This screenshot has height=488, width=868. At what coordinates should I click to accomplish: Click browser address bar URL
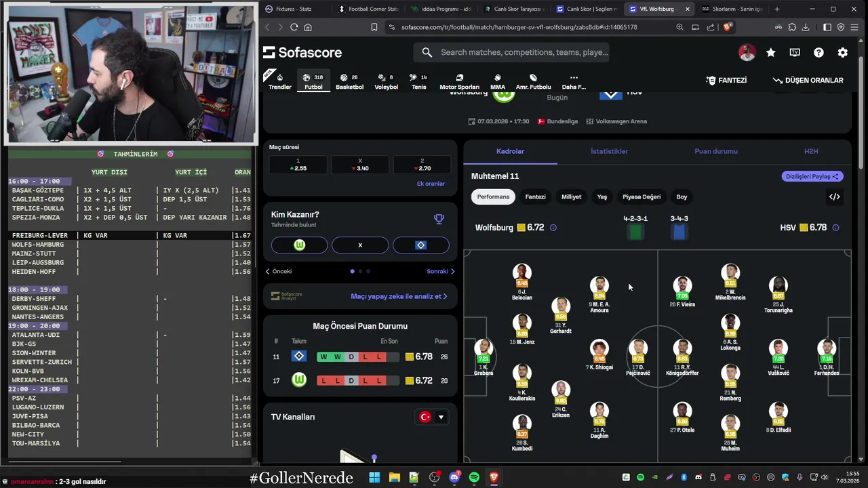pyautogui.click(x=519, y=27)
